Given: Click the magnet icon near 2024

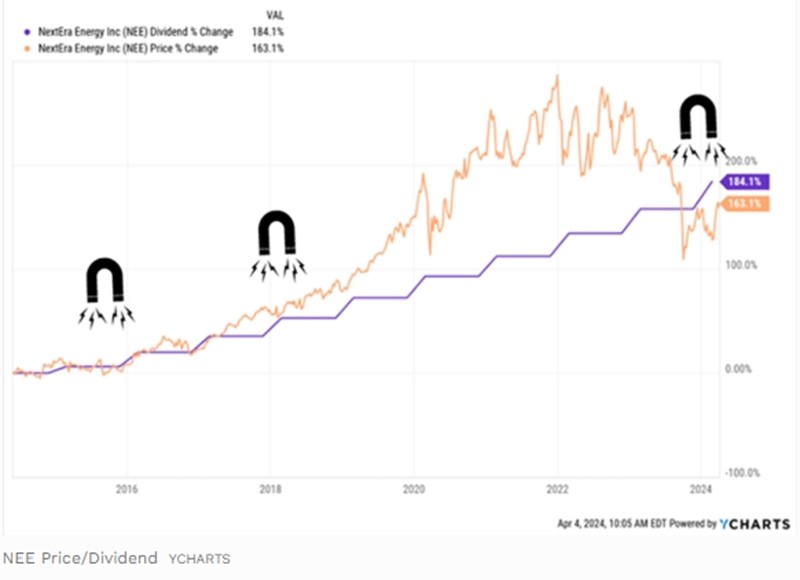Looking at the screenshot, I should pos(700,120).
